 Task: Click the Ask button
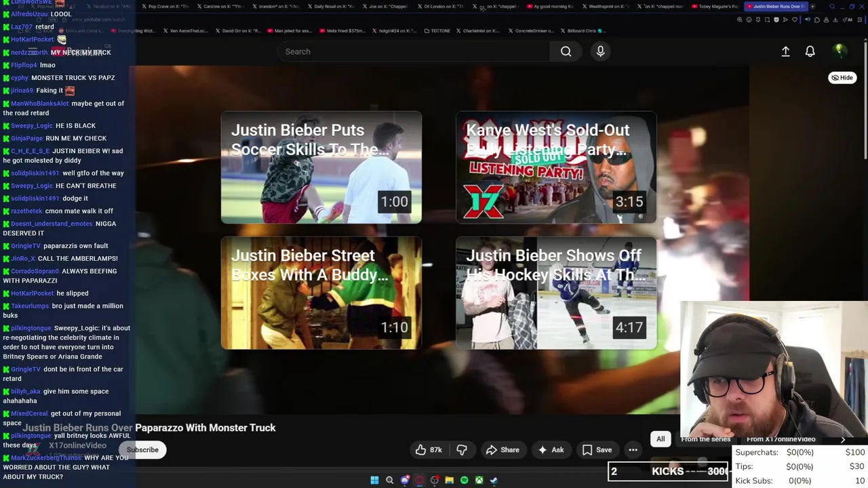(x=551, y=449)
